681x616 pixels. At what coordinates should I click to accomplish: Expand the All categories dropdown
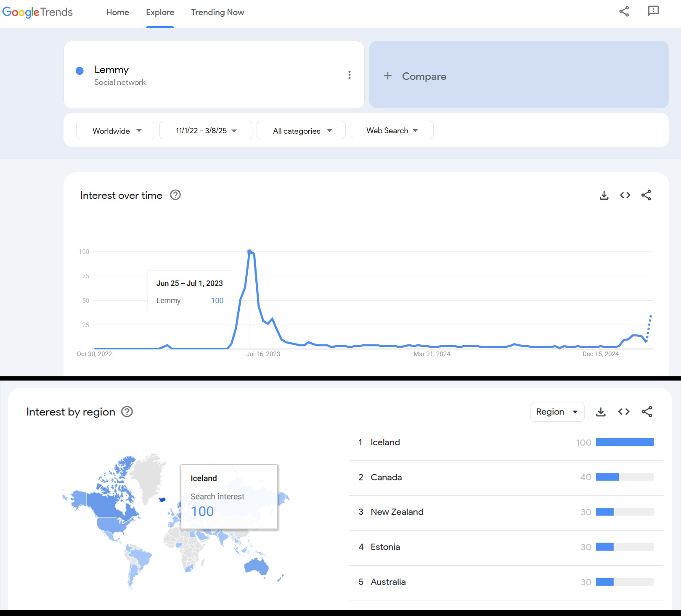[301, 131]
